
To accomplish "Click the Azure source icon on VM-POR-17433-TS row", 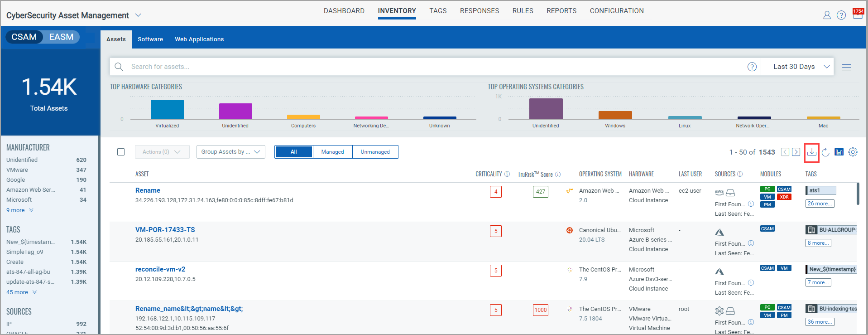I will (719, 233).
